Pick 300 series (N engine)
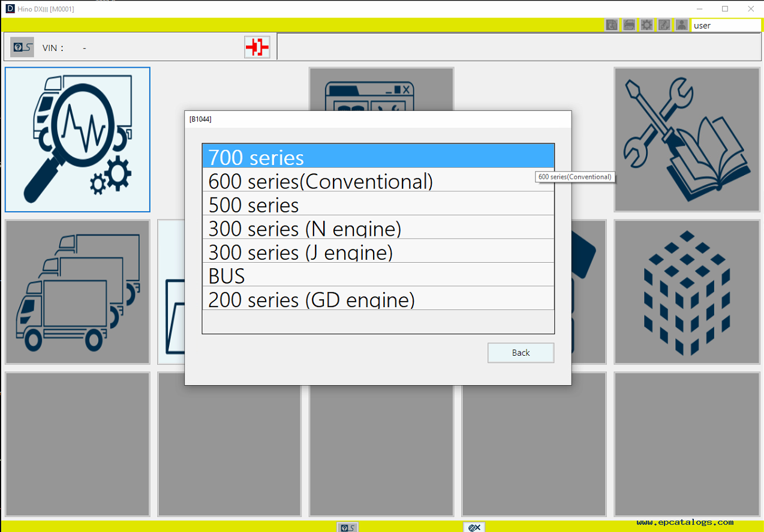This screenshot has width=764, height=532. (x=378, y=228)
